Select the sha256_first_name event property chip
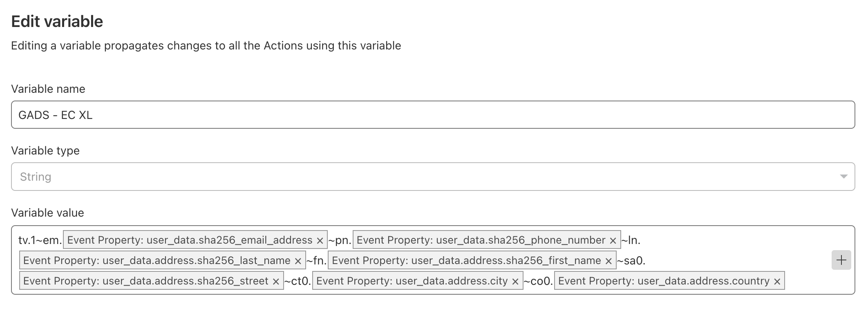Viewport: 868px width, 309px height. click(x=466, y=261)
